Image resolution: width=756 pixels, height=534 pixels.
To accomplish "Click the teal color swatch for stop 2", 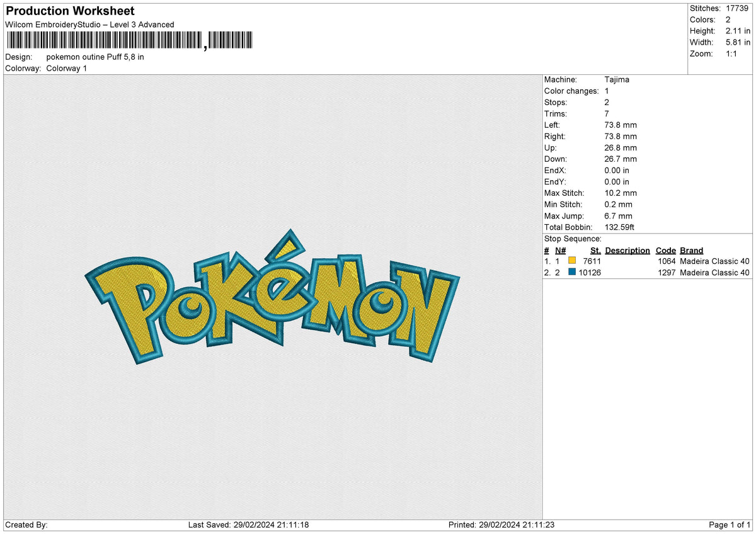I will tap(572, 272).
